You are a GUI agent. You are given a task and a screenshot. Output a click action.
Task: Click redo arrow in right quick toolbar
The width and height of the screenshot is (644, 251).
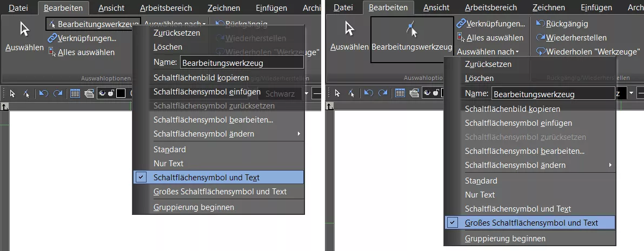(x=383, y=93)
